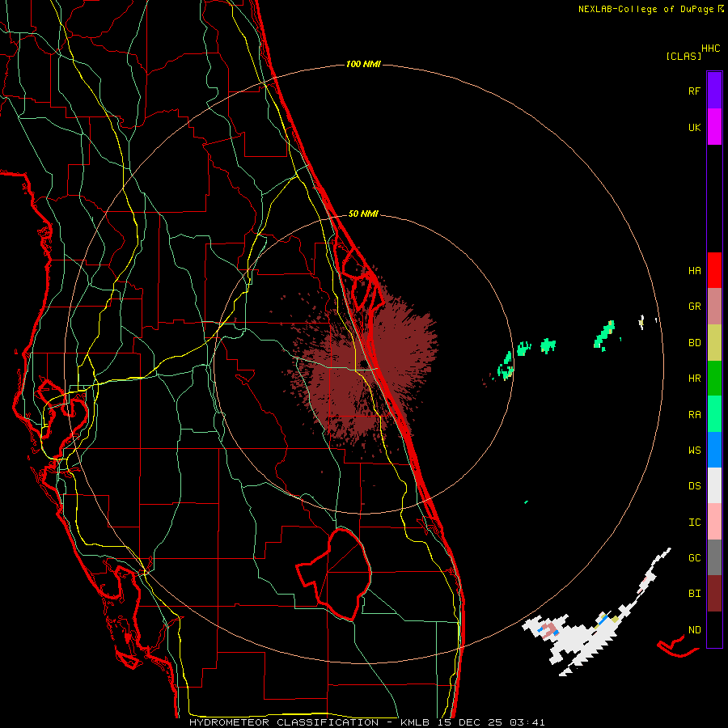The height and width of the screenshot is (728, 728).
Task: Click the HYDROMETEOR CLASSIFICATION title caption
Action: pyautogui.click(x=366, y=722)
